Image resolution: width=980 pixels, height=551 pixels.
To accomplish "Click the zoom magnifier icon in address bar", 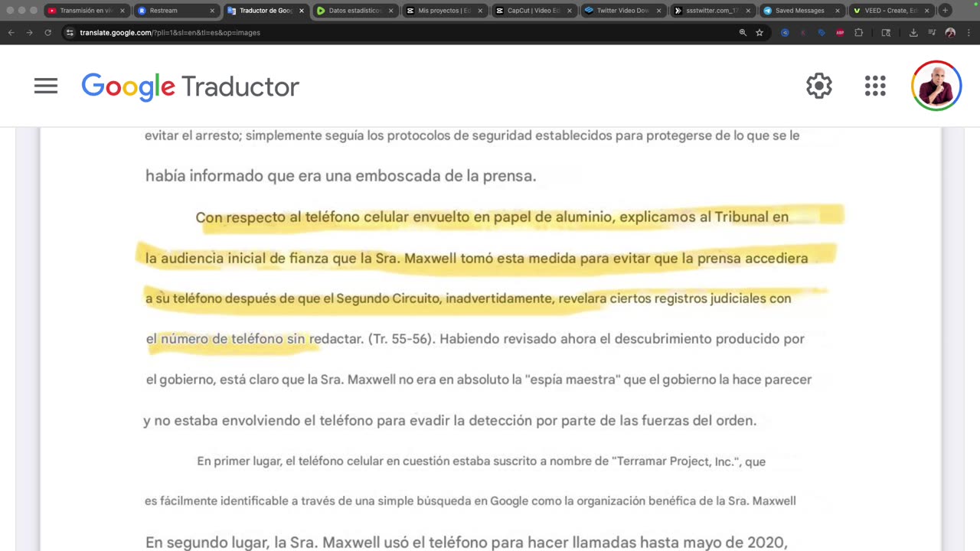I will [743, 33].
